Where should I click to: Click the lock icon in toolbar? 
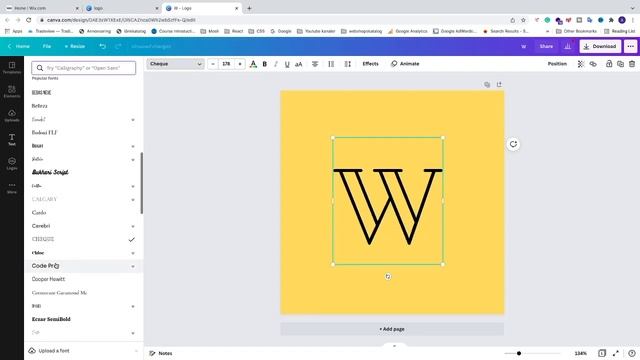[x=609, y=64]
